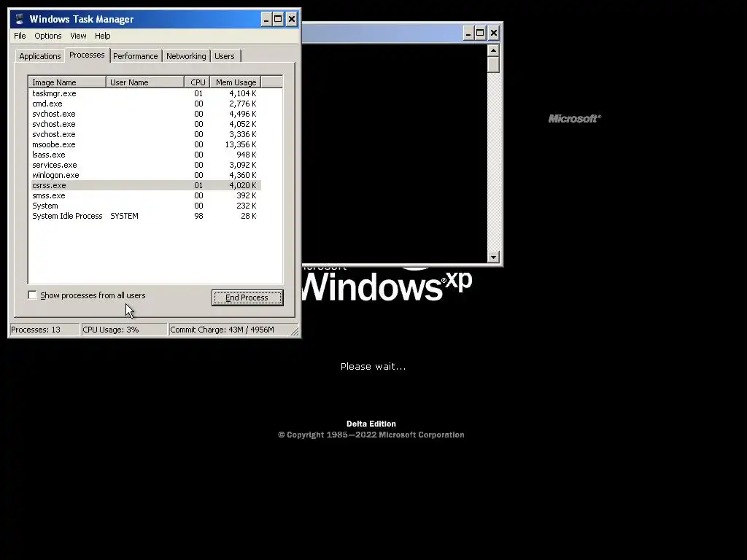The height and width of the screenshot is (560, 747).
Task: Switch to the Applications tab
Action: (40, 56)
